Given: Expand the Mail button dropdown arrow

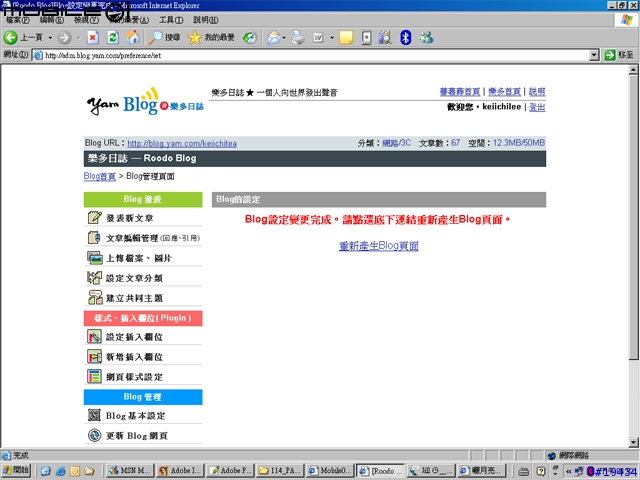Looking at the screenshot, I should click(x=284, y=38).
